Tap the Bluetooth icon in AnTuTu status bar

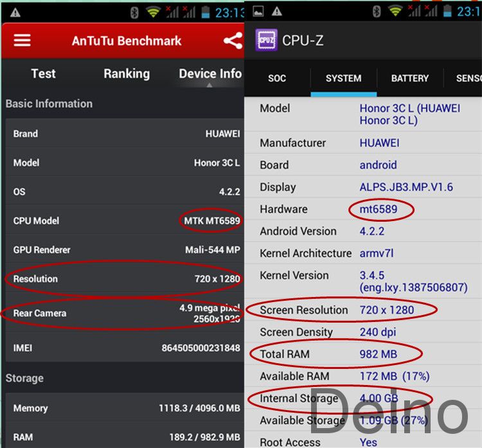[x=134, y=13]
